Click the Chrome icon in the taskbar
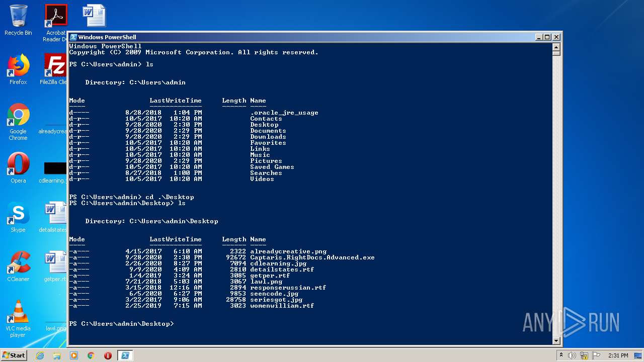 pos(91,355)
